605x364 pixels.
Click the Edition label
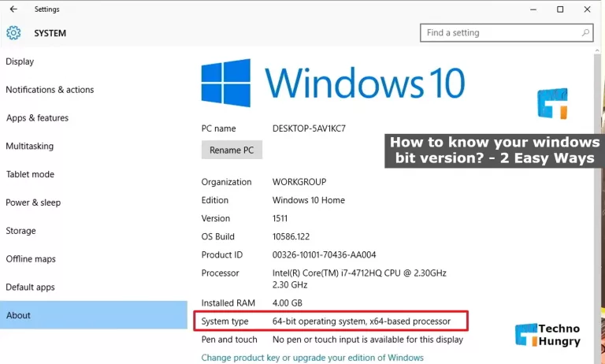[215, 200]
